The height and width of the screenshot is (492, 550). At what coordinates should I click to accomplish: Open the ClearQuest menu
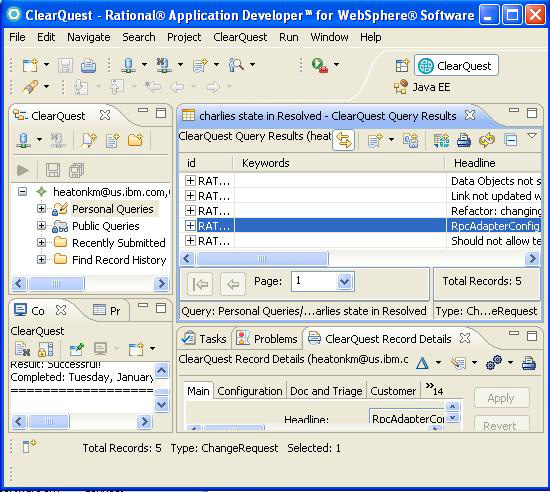point(240,37)
